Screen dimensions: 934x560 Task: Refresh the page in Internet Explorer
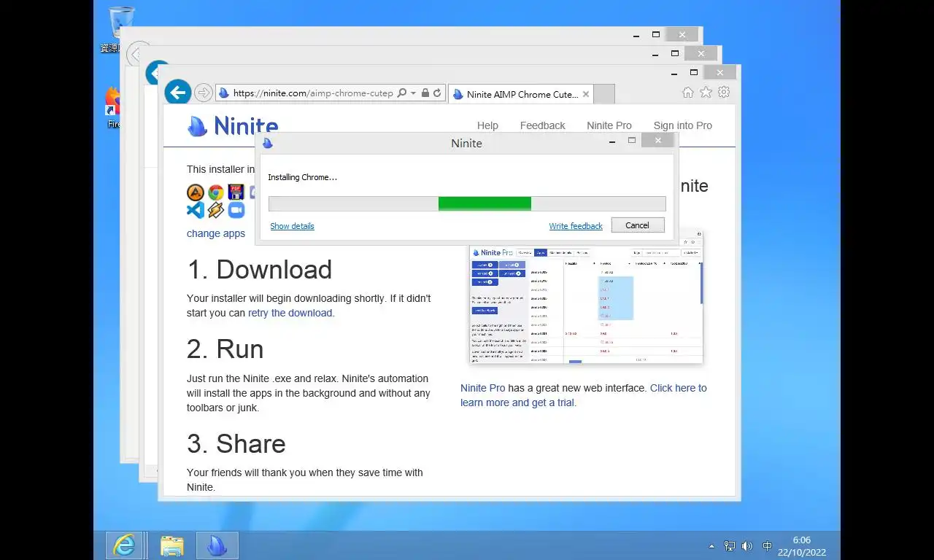pyautogui.click(x=437, y=93)
